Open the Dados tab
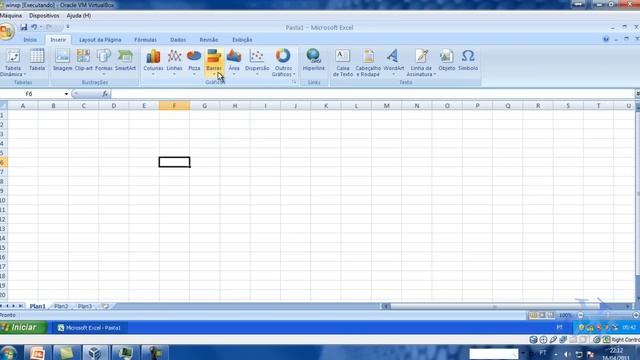 178,40
